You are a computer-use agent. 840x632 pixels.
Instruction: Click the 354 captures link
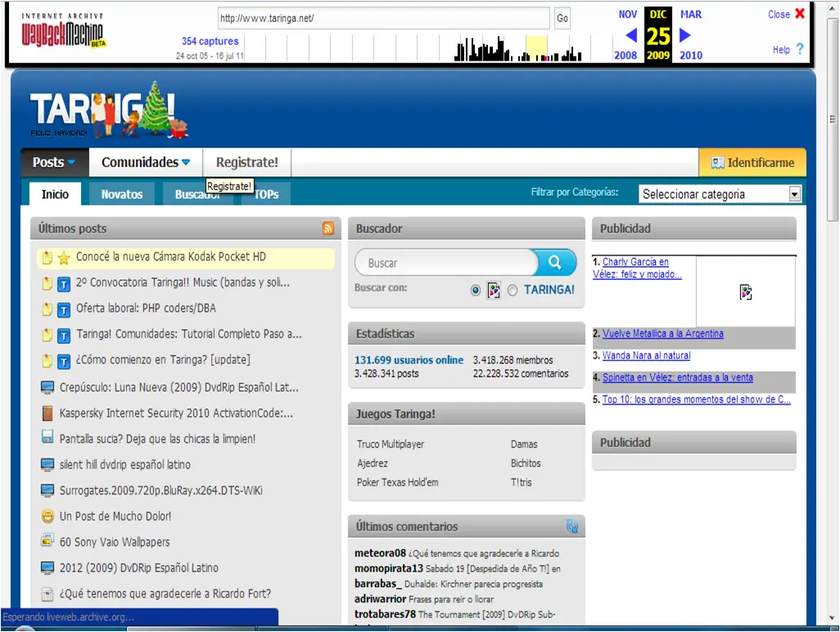coord(210,41)
